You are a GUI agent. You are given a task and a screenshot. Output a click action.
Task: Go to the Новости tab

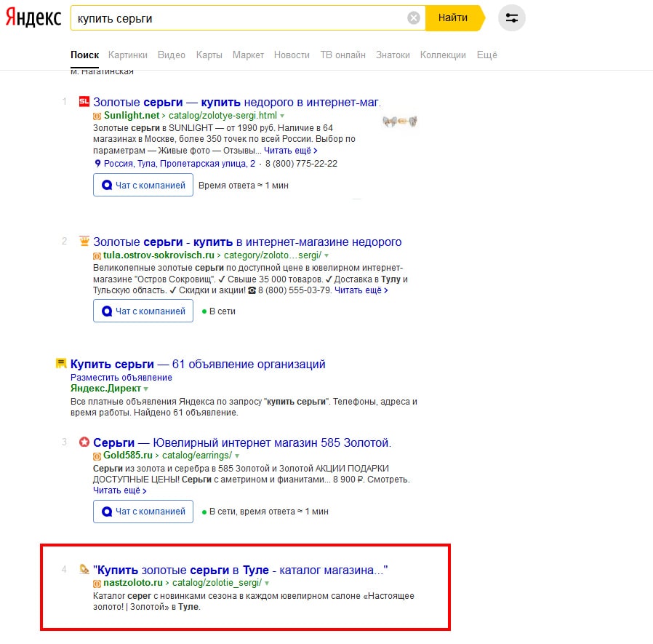click(292, 55)
